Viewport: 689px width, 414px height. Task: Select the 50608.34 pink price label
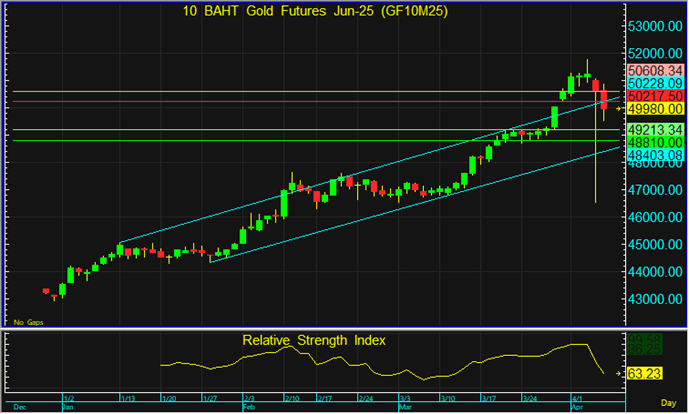[x=655, y=70]
